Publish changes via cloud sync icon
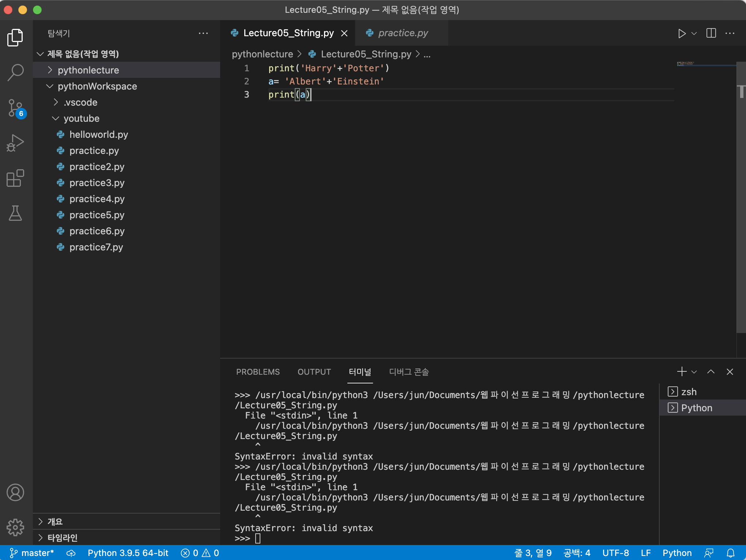 coord(71,553)
